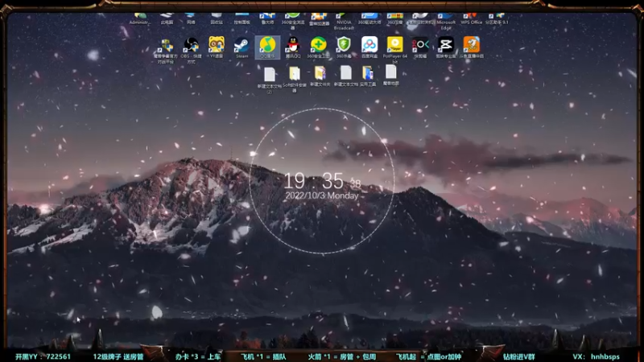Open the 回收站 Recycle Bin

point(217,19)
